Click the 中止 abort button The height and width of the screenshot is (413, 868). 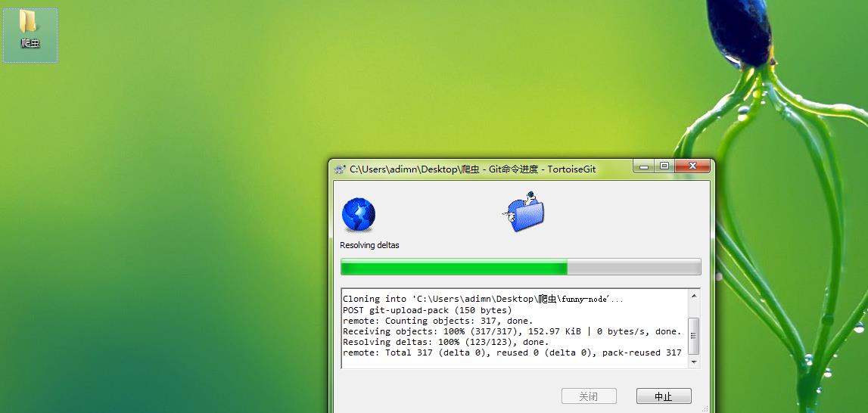coord(664,396)
